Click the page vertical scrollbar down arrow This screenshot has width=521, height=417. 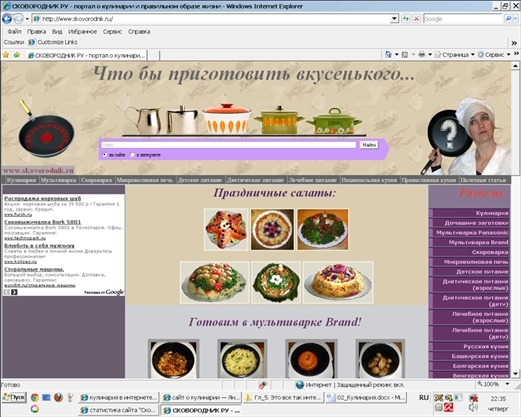point(516,374)
